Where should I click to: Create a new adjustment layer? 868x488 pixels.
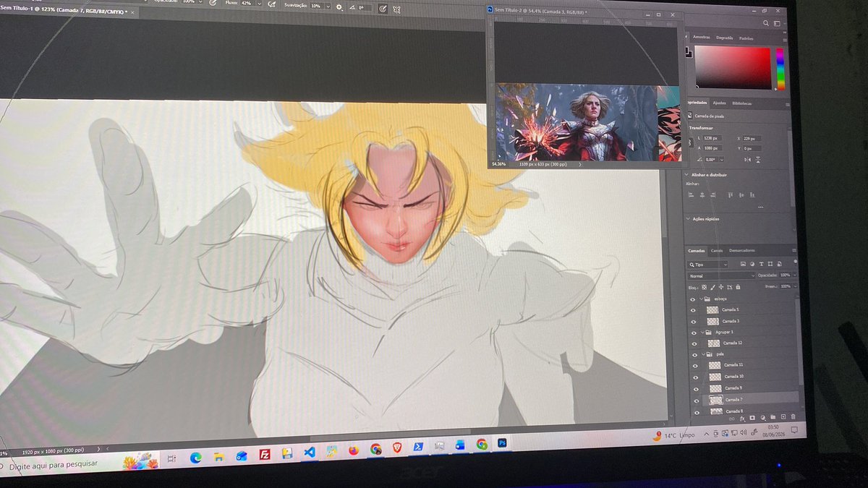(762, 417)
